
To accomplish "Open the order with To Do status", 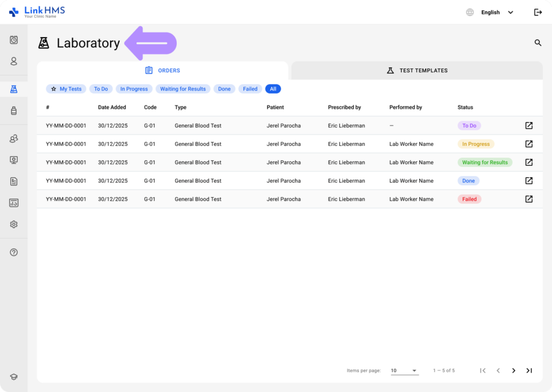I will pyautogui.click(x=529, y=125).
